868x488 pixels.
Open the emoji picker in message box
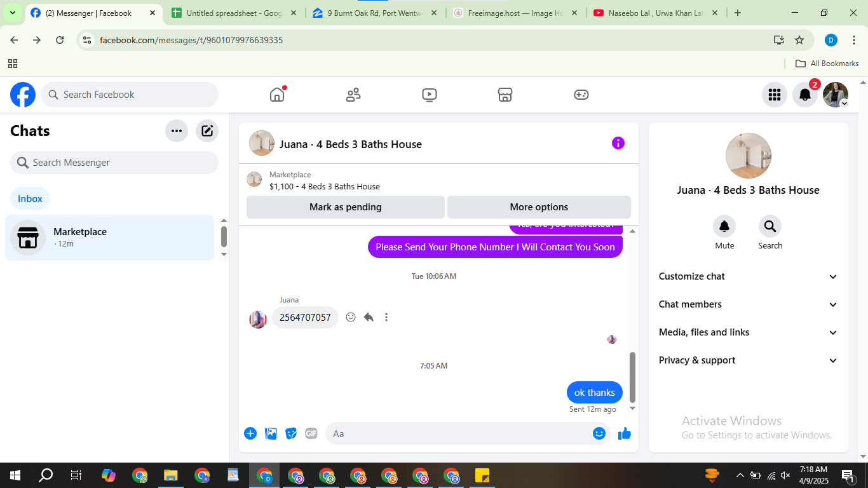(599, 433)
